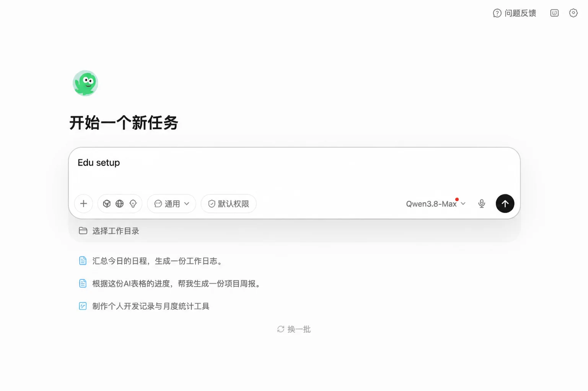This screenshot has height=391, width=588.
Task: Send the message with the arrow button
Action: pos(505,204)
